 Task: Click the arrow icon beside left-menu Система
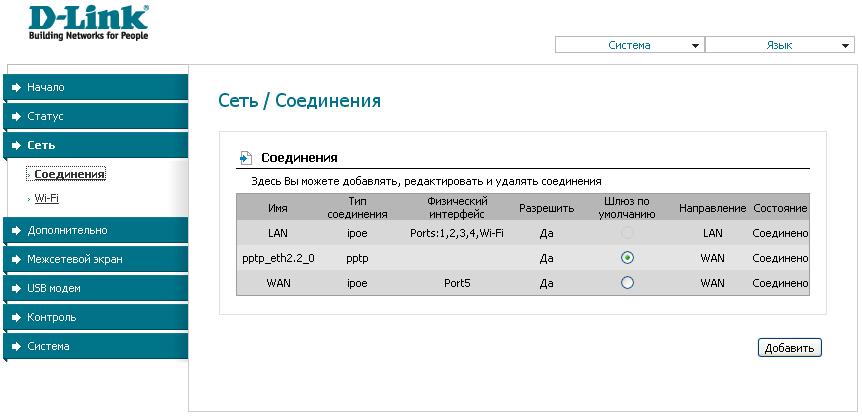pos(16,347)
